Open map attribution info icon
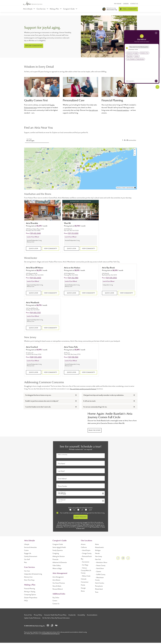 coord(135,187)
